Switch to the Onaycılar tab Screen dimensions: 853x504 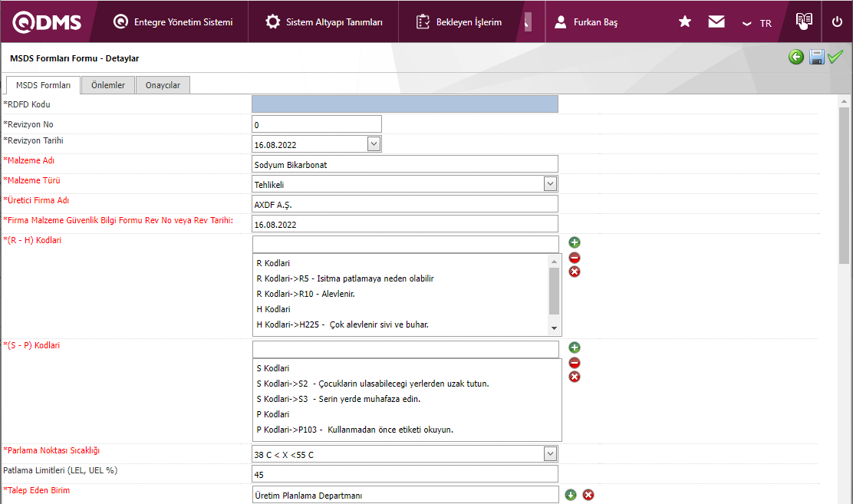tap(163, 85)
